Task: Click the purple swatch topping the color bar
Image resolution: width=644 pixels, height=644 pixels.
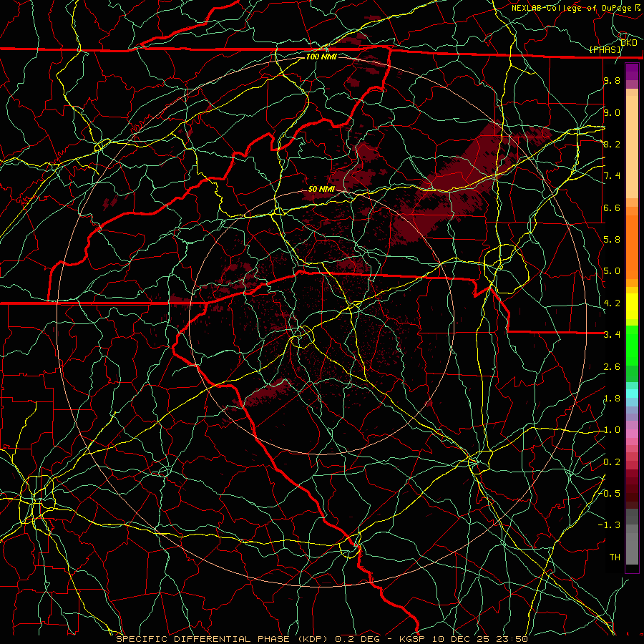Action: pyautogui.click(x=632, y=72)
